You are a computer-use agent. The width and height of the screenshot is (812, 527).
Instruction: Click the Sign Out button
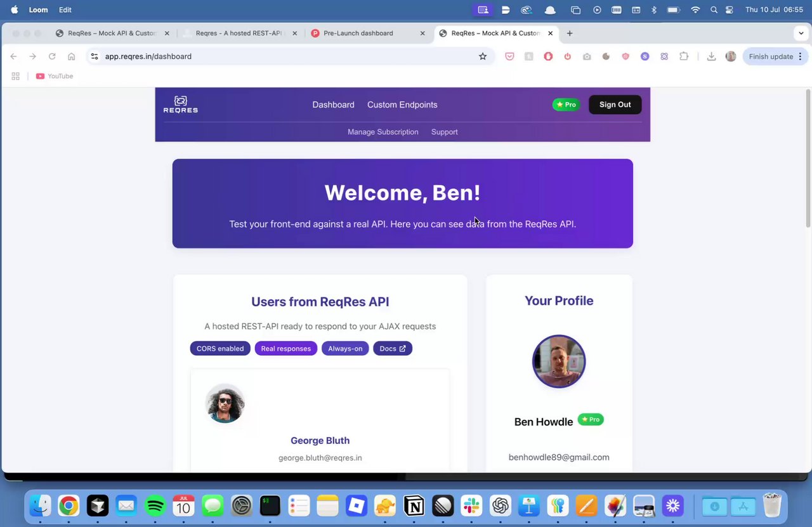[x=615, y=105]
